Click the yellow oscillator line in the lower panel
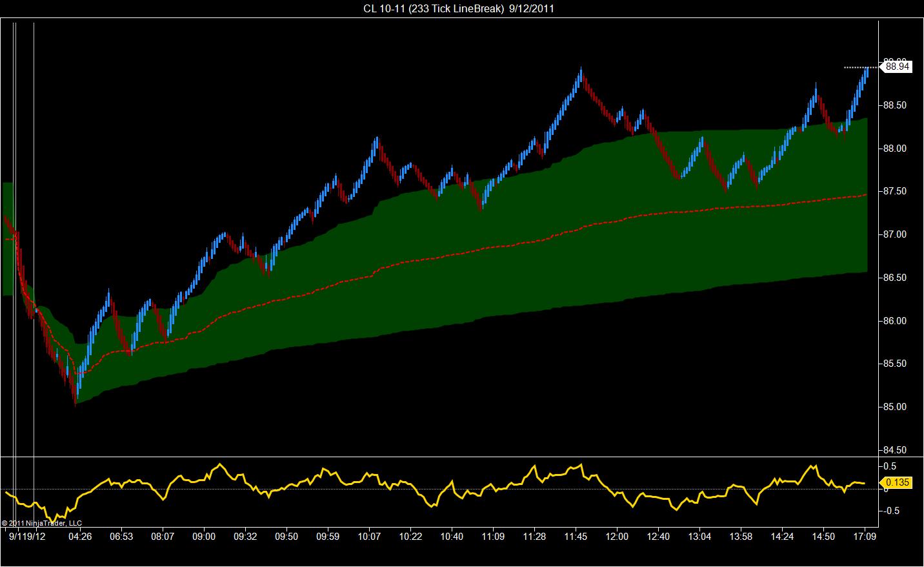The height and width of the screenshot is (567, 924). point(452,490)
